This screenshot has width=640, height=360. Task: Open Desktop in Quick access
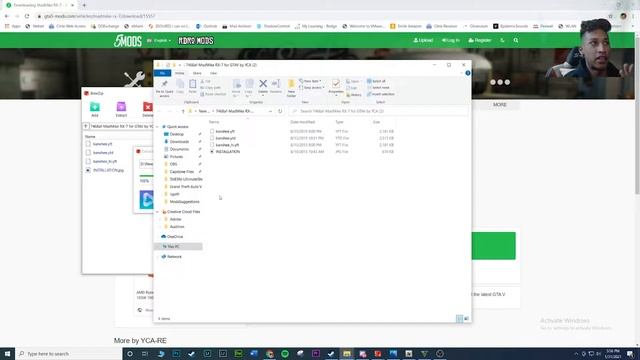[177, 134]
